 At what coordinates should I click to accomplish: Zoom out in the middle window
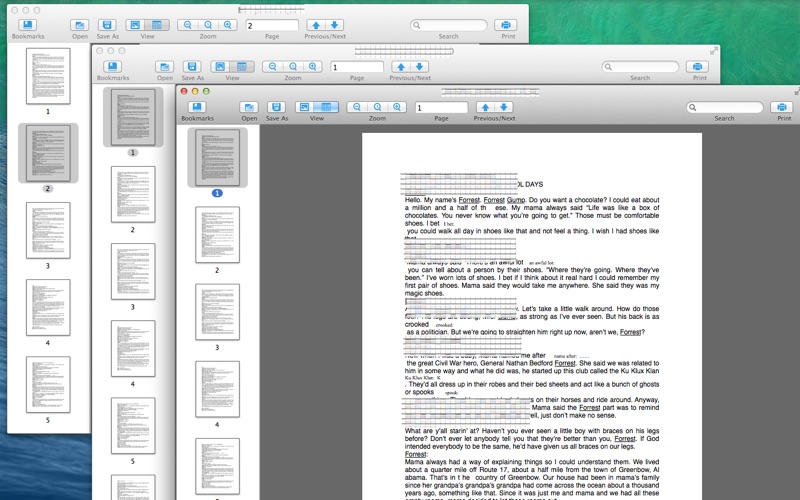tap(272, 67)
